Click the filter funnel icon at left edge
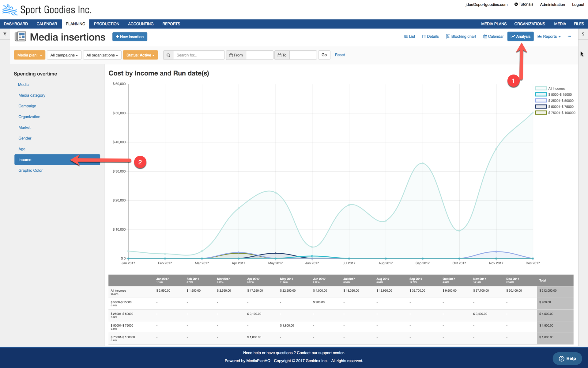The width and height of the screenshot is (588, 368). (5, 34)
